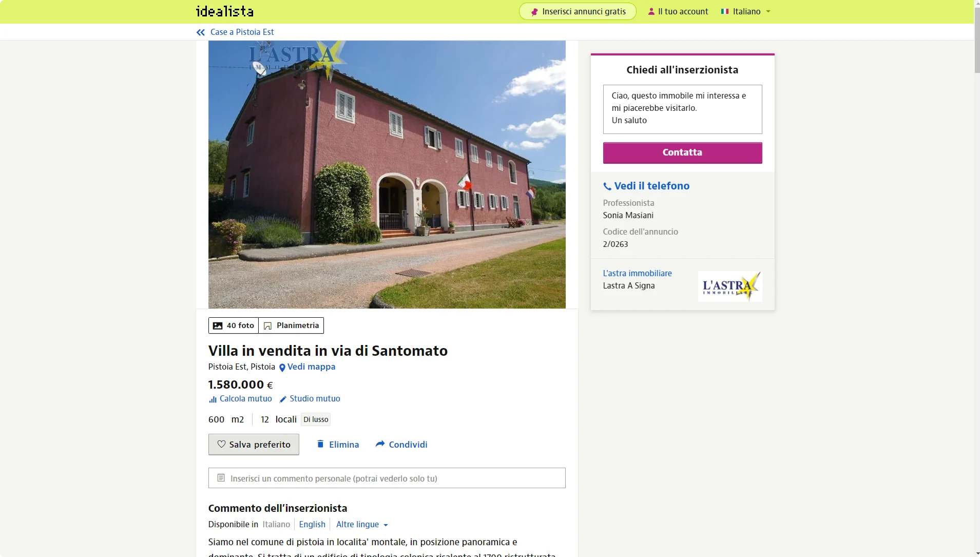Open the Planimetria tab
This screenshot has width=980, height=557.
pyautogui.click(x=291, y=325)
